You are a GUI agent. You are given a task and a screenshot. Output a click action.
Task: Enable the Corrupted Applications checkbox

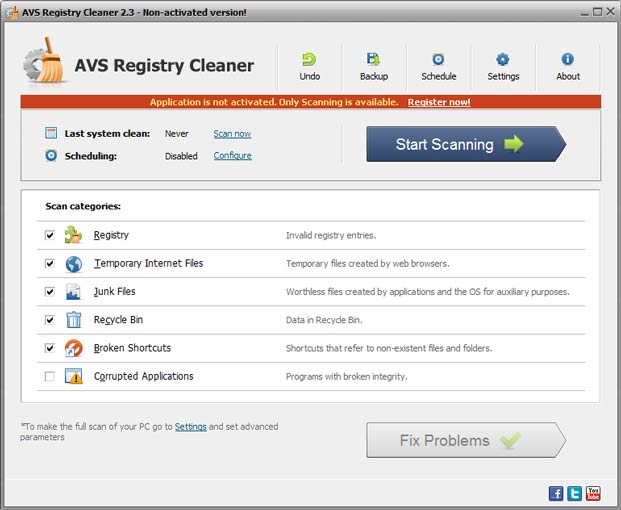click(50, 376)
